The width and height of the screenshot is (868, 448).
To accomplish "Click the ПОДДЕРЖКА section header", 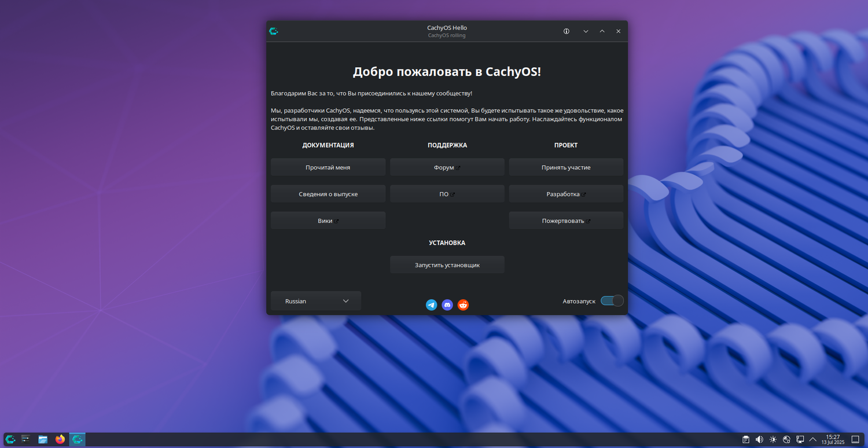I will [447, 145].
